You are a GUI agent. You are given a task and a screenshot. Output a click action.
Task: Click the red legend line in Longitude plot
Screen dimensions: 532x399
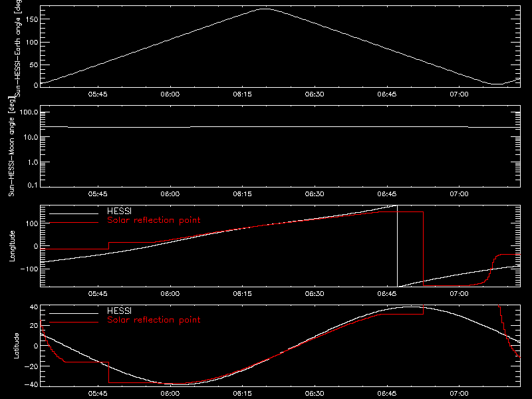click(x=74, y=223)
